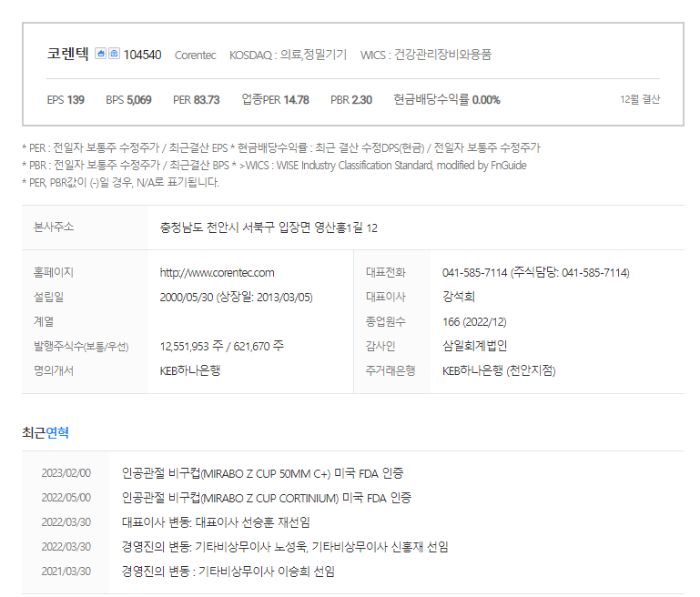The width and height of the screenshot is (700, 597).
Task: Click the footnote about N/A로 표기됩니다
Action: (x=120, y=183)
